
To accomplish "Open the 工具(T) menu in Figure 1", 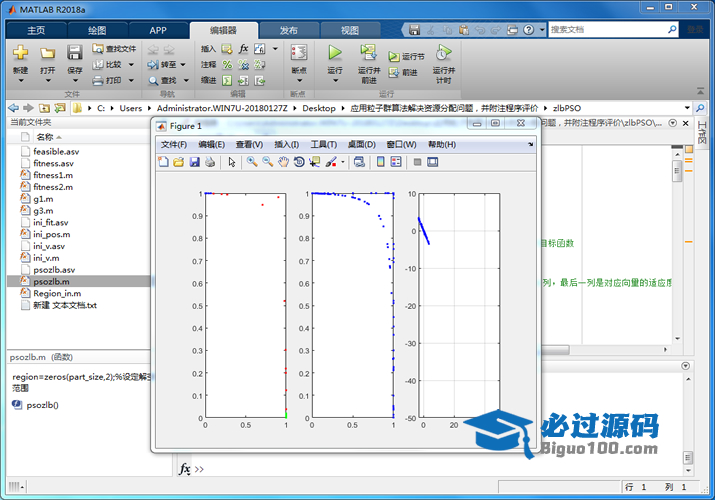I will click(324, 144).
